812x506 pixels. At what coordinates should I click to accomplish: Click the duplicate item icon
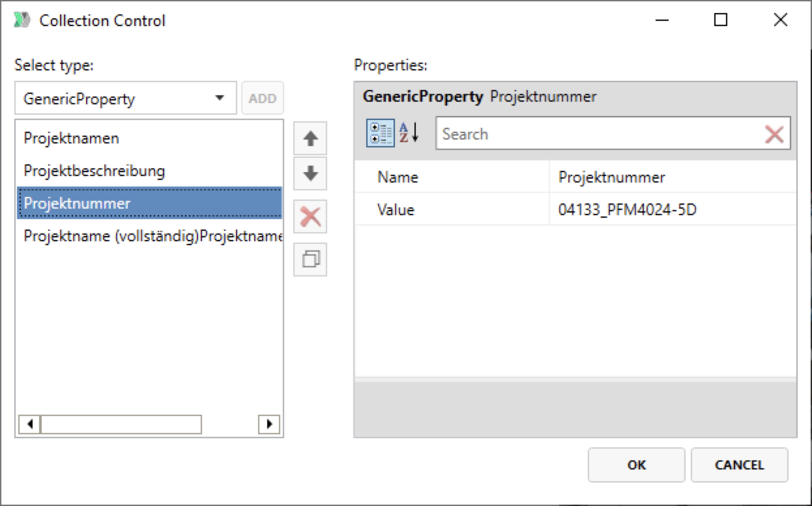coord(310,260)
